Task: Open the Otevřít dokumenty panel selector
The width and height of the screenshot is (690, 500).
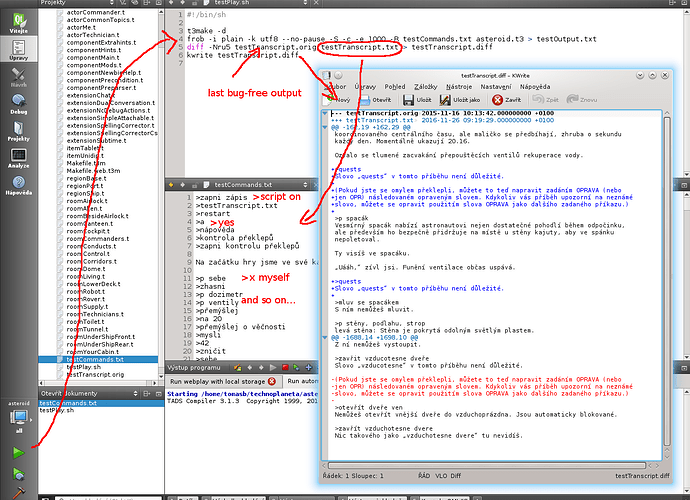Action: [x=89, y=393]
